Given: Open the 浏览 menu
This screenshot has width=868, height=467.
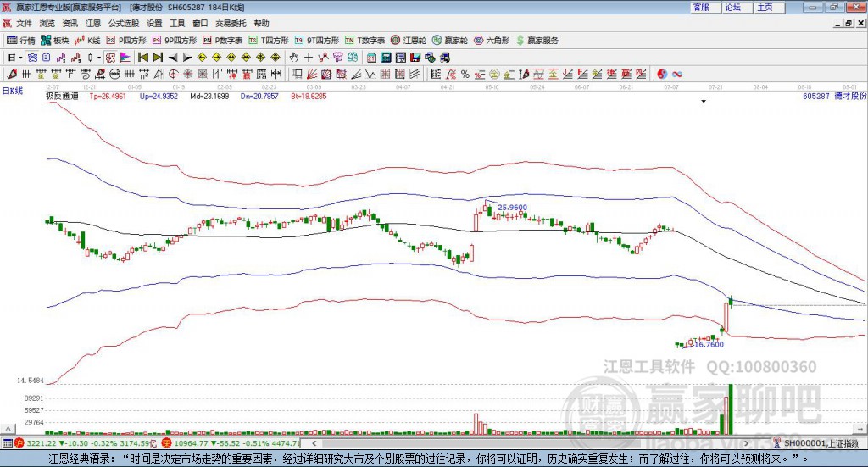Looking at the screenshot, I should (x=47, y=23).
